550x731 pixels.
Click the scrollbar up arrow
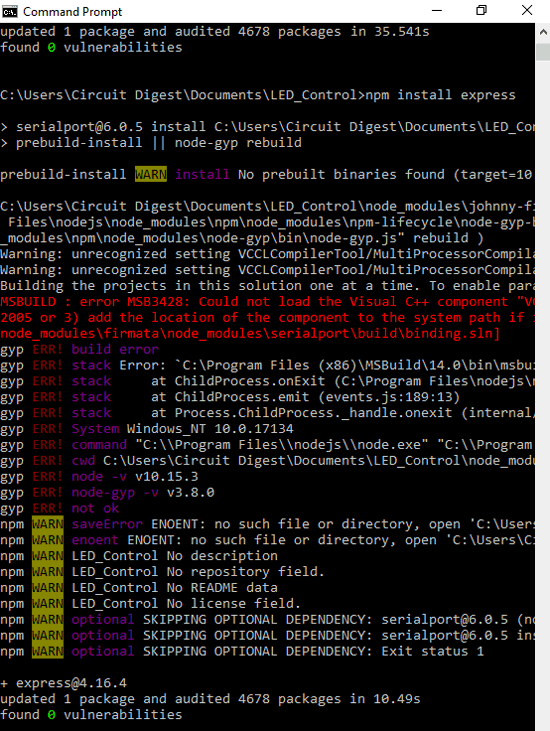click(x=543, y=32)
